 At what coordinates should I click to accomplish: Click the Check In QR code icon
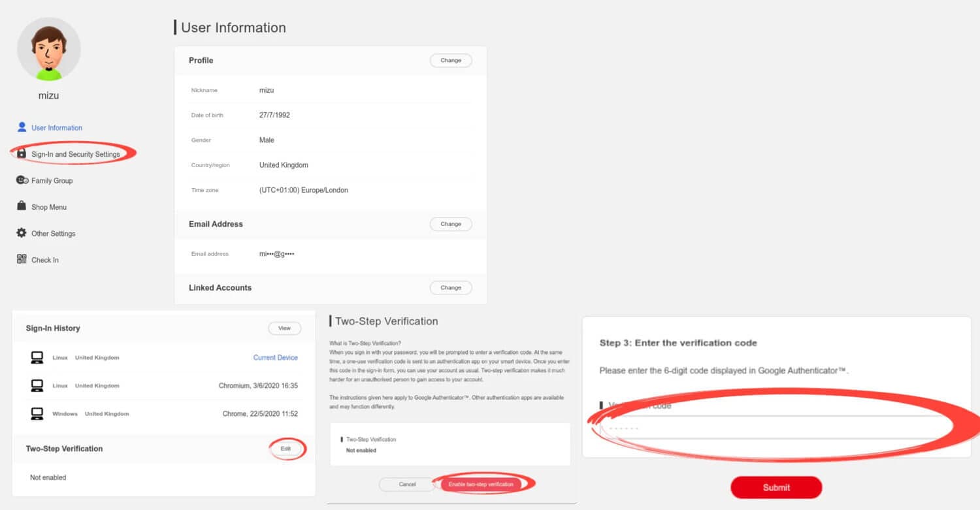click(22, 259)
